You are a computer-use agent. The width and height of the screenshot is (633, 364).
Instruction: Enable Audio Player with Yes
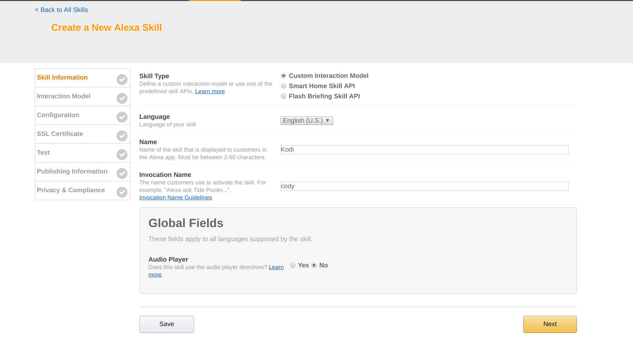(x=293, y=265)
